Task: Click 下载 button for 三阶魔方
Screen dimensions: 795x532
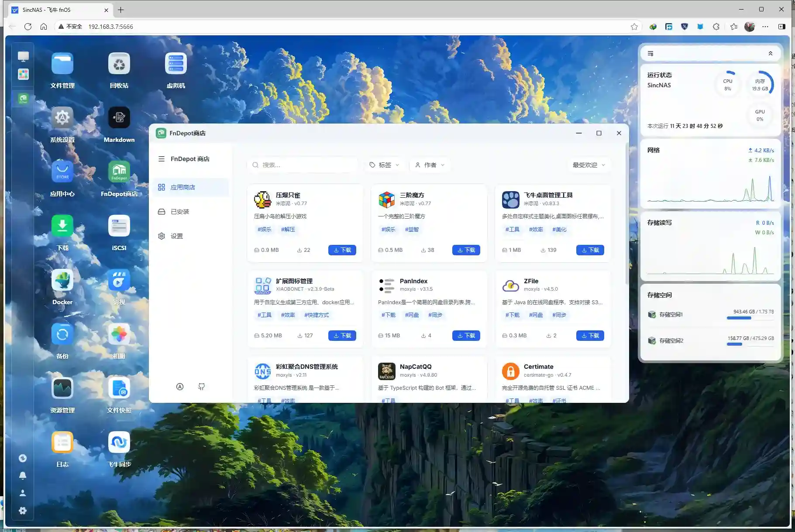Action: (466, 250)
